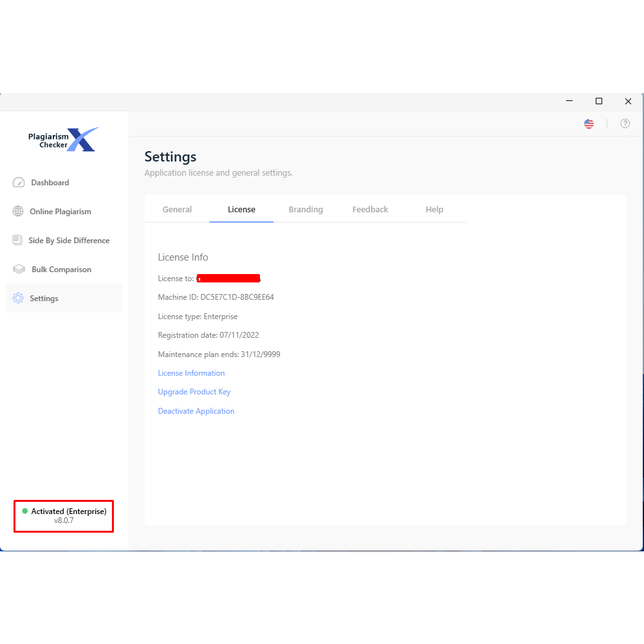Click the Upgrade Product Key link
The width and height of the screenshot is (644, 644).
pos(194,392)
